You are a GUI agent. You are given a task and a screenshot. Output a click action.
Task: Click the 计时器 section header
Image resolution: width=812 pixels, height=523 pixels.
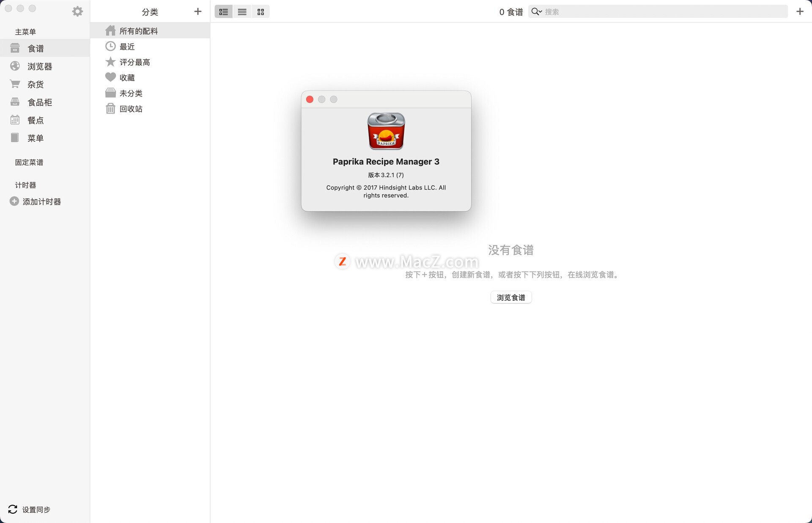[25, 185]
